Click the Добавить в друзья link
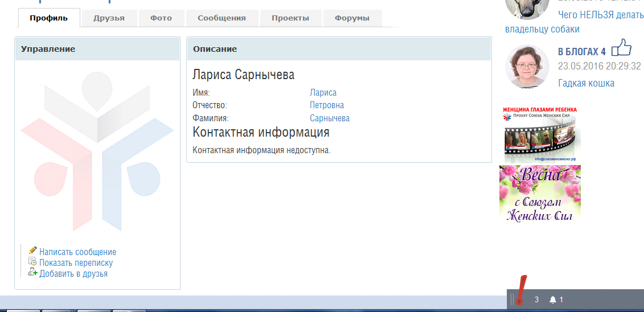This screenshot has height=312, width=644. click(x=73, y=273)
